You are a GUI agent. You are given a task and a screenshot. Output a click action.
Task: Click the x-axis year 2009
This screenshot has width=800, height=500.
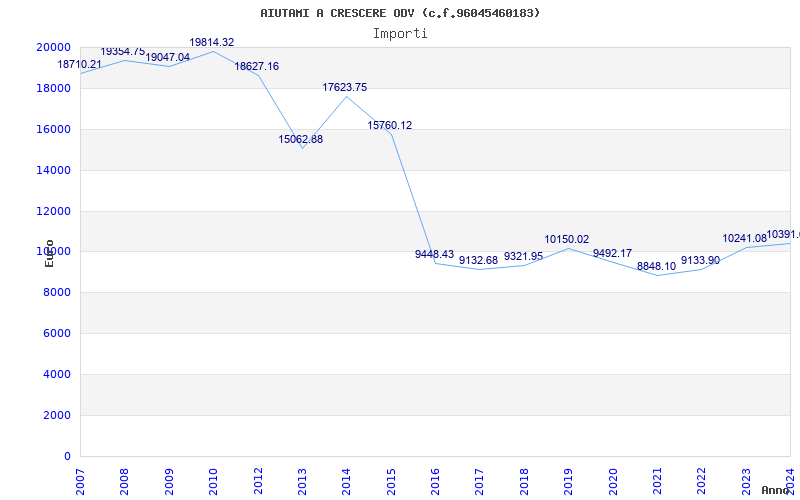pos(169,481)
